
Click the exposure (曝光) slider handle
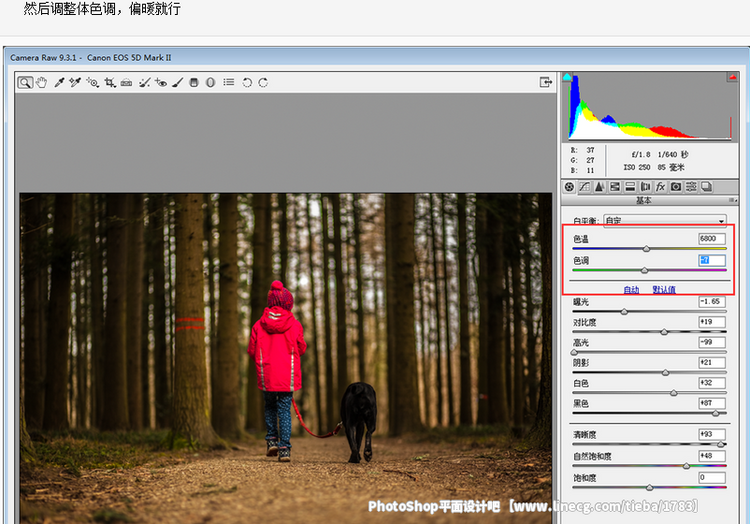point(624,312)
